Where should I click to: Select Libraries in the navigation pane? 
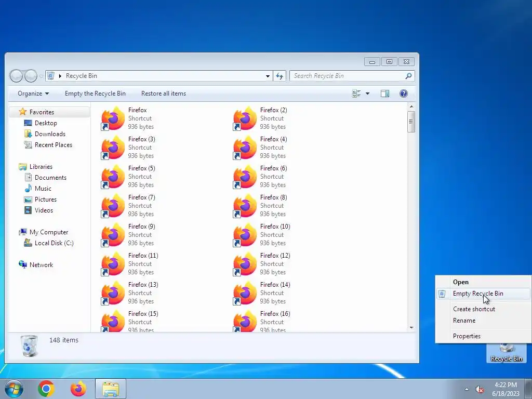(41, 167)
